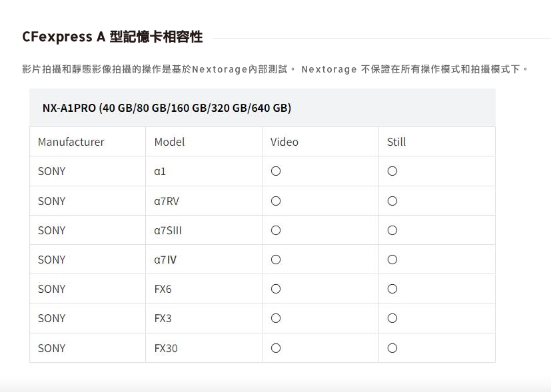The height and width of the screenshot is (392, 551).
Task: Click the Model column header
Action: pos(169,142)
